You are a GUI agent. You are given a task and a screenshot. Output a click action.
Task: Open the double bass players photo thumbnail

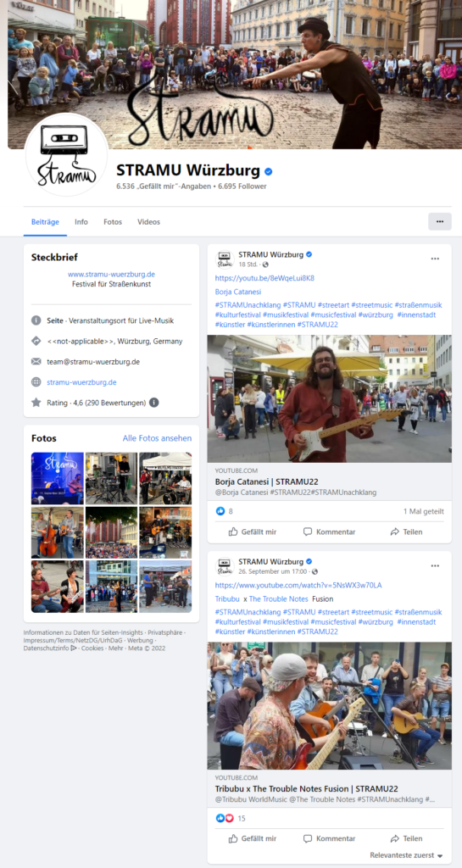point(58,532)
